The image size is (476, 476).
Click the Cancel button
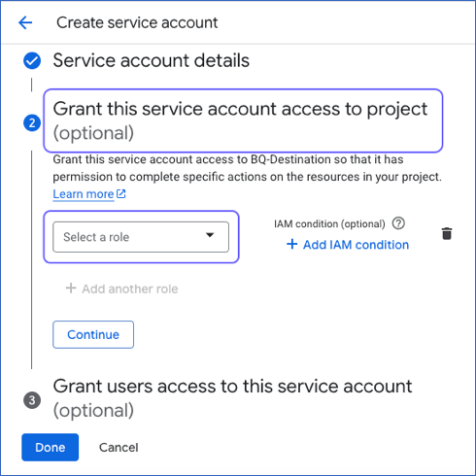click(x=119, y=447)
